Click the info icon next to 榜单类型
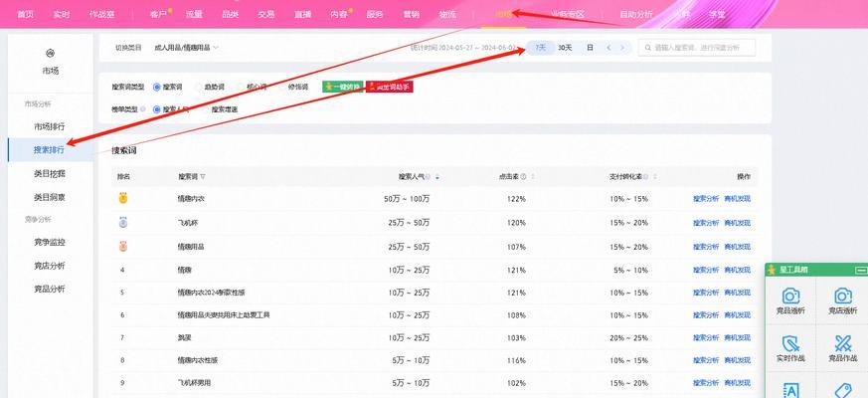Viewport: 868px width, 398px height. click(143, 109)
